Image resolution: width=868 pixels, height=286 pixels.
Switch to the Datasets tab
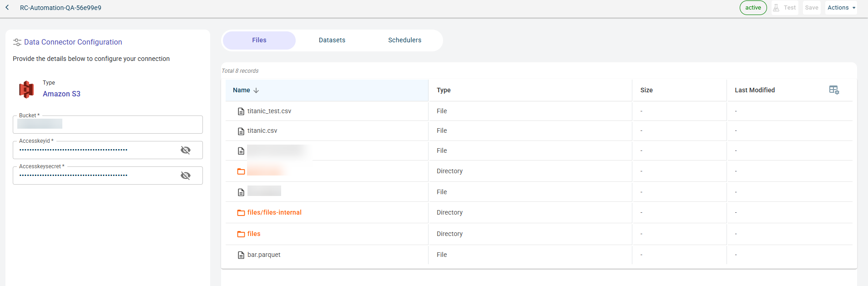[x=332, y=40]
